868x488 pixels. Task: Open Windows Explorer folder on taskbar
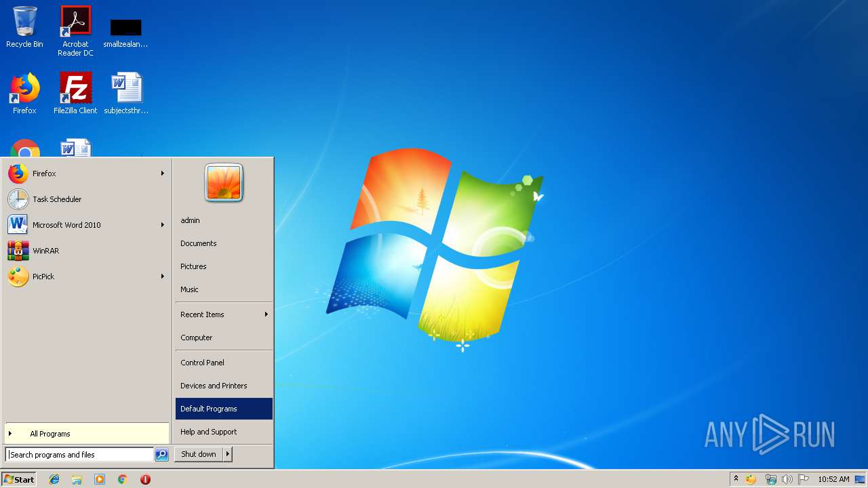77,479
